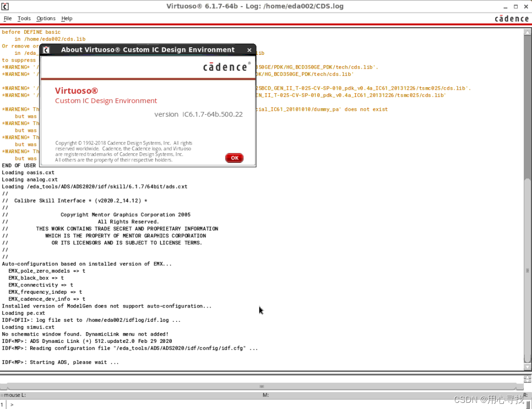This screenshot has height=409, width=532.
Task: Click the 'Auto-configuration based on installed version' line
Action: [x=87, y=264]
